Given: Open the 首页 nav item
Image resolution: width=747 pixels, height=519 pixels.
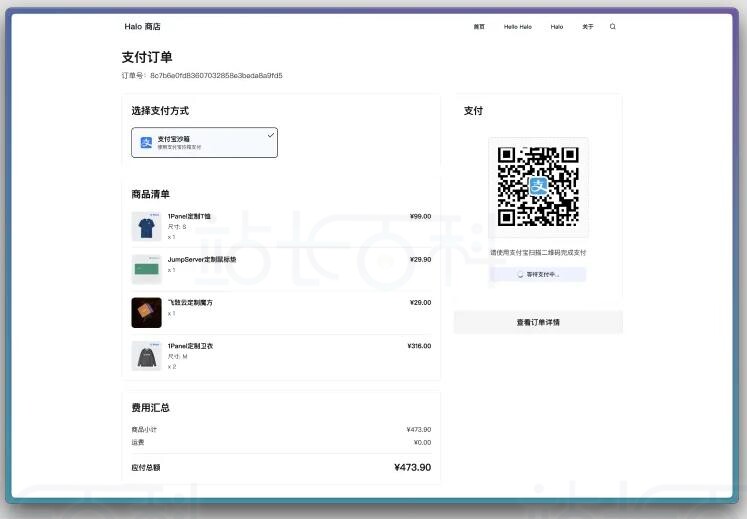Looking at the screenshot, I should tap(479, 27).
